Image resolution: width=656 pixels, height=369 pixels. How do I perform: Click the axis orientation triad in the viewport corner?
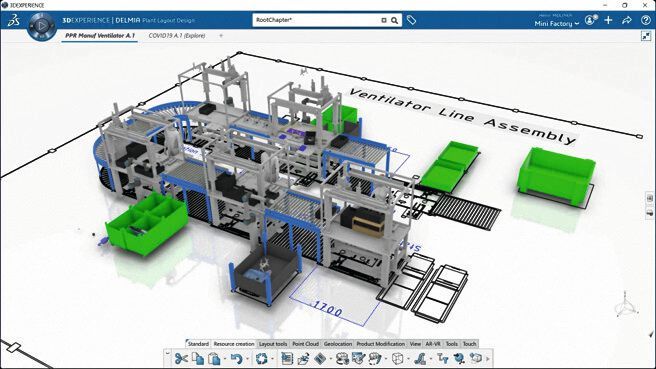pos(625,305)
